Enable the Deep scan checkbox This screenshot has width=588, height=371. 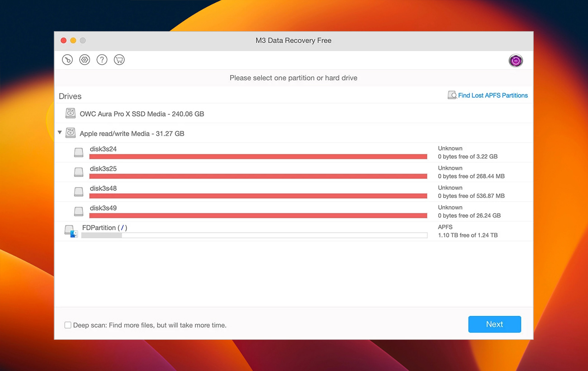click(x=68, y=325)
